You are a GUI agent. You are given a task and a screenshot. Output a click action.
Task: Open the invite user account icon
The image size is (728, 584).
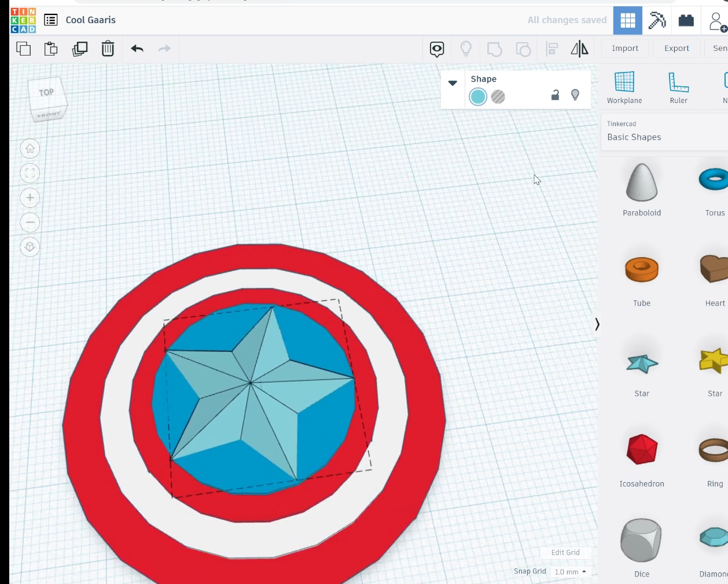click(x=718, y=22)
